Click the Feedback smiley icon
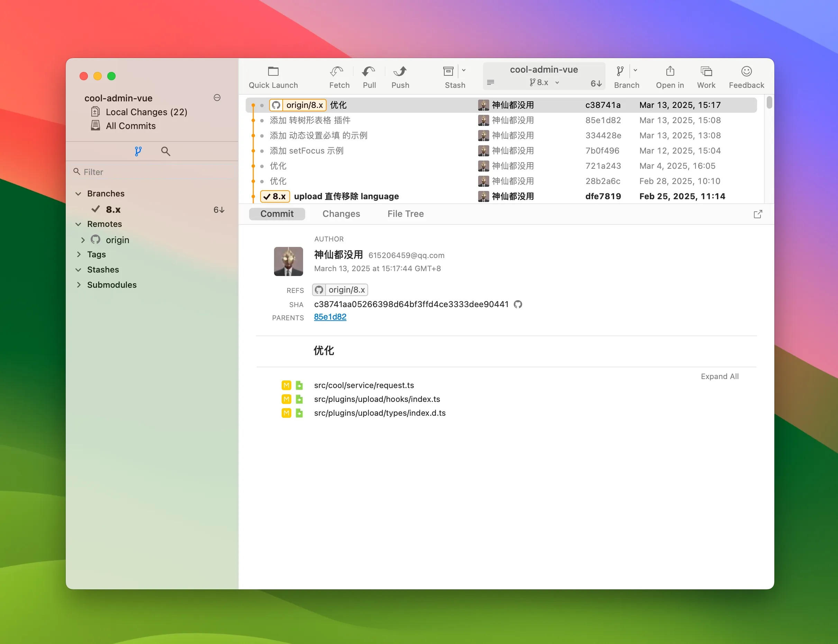Viewport: 838px width, 644px height. pyautogui.click(x=746, y=71)
